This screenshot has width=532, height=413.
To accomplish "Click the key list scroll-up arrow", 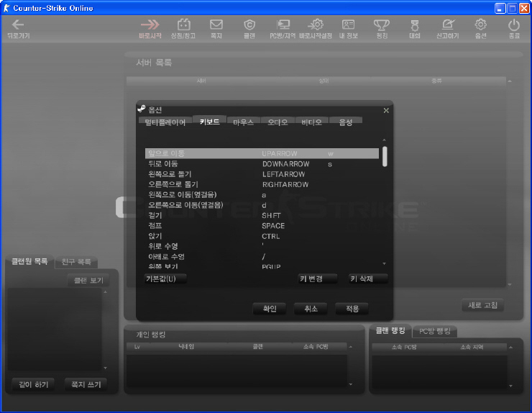I will [385, 140].
